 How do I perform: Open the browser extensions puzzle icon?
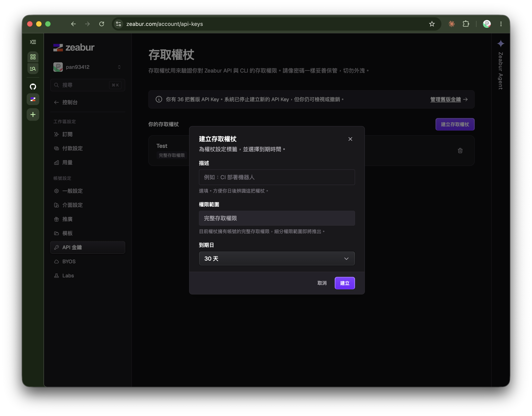(x=466, y=24)
